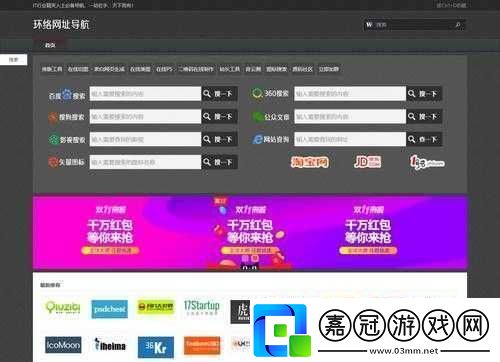Focus the 公众文章 search input field
Viewport: 500px width, 362px height.
350,116
